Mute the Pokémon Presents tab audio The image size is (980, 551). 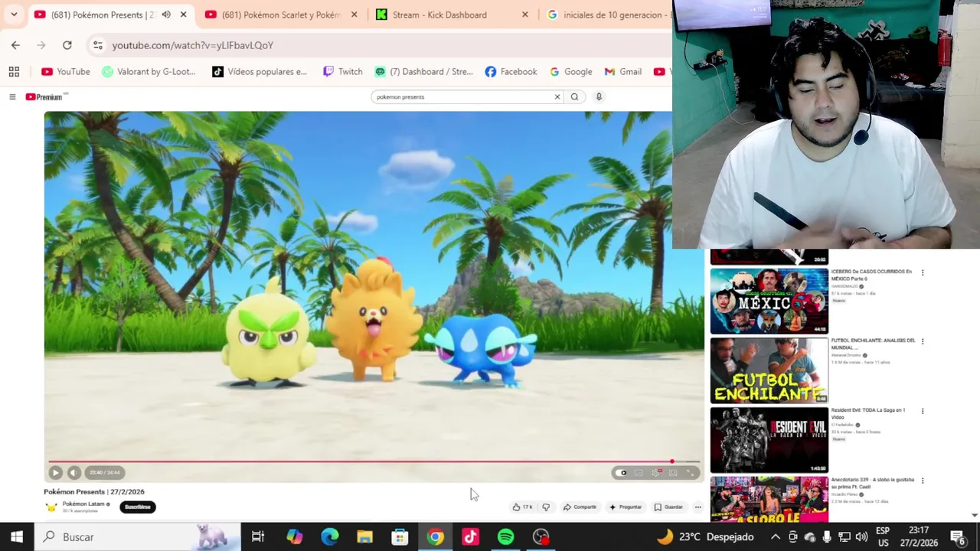pyautogui.click(x=166, y=15)
